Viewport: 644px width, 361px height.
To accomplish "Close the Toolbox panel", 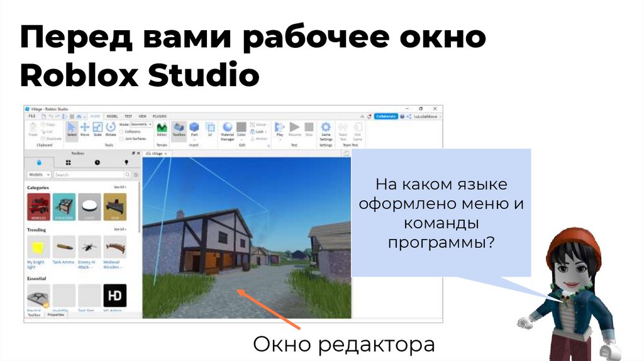I will coord(138,153).
